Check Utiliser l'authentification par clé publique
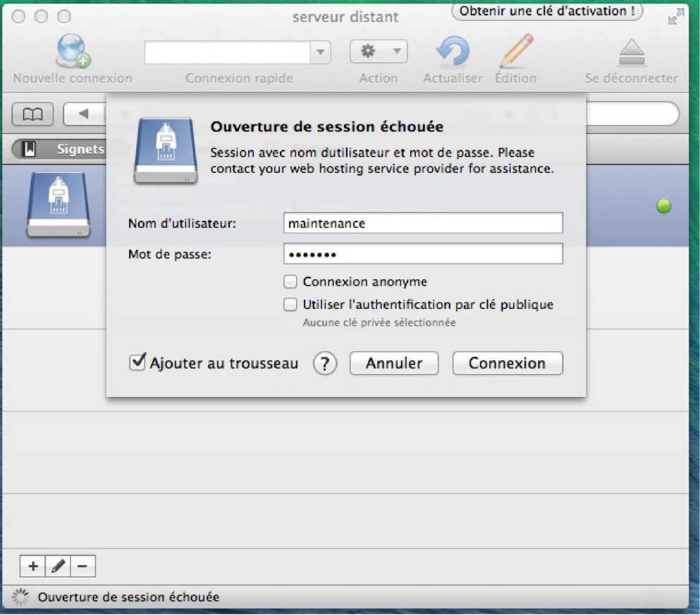Image resolution: width=700 pixels, height=615 pixels. [290, 305]
